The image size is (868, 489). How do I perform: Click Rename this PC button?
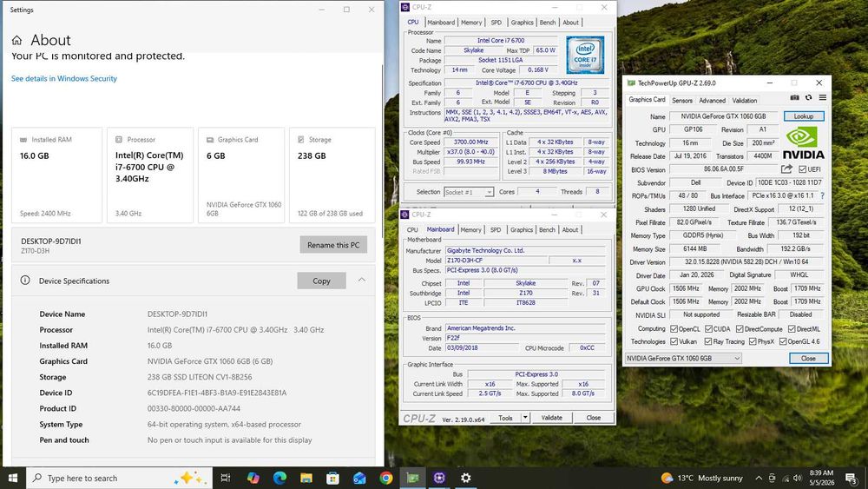[x=333, y=245]
